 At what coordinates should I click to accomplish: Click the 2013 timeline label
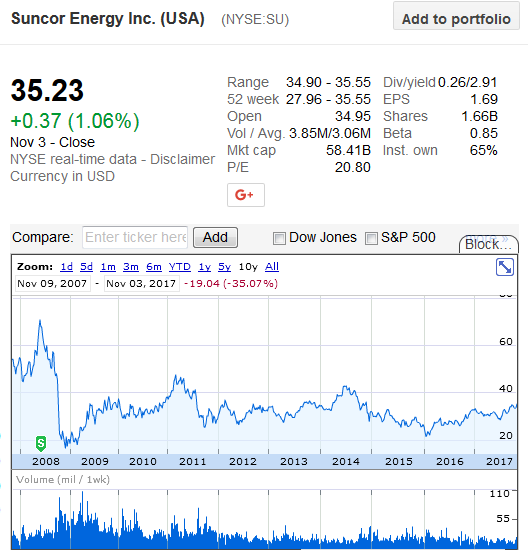point(294,462)
